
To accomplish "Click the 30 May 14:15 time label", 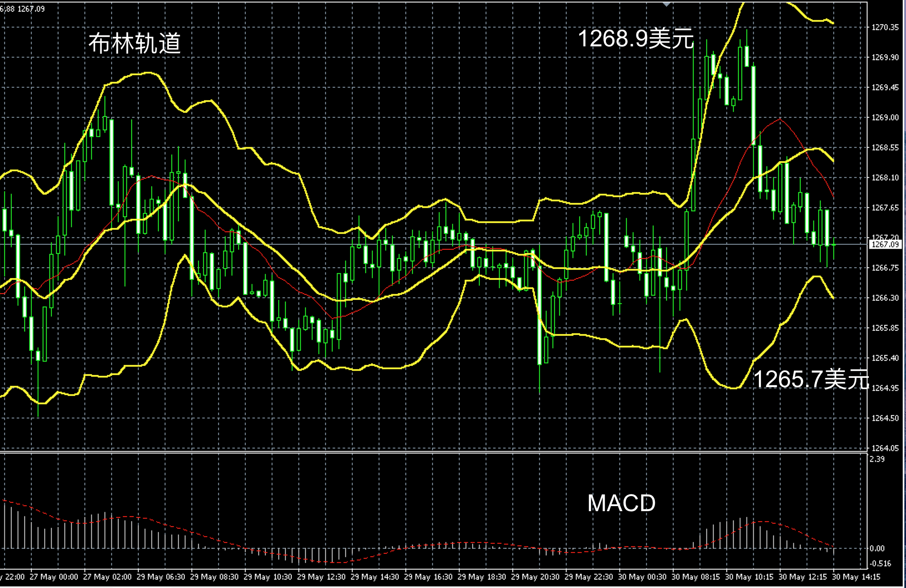I will pyautogui.click(x=856, y=577).
